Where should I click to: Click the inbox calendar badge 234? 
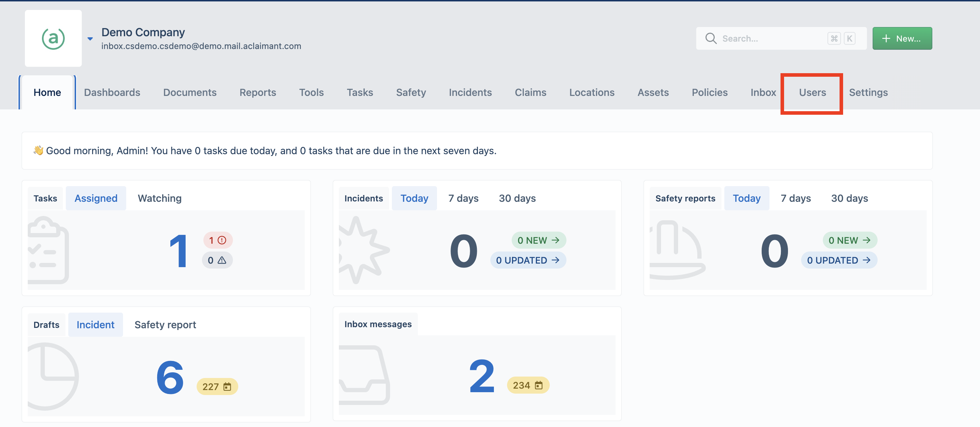pyautogui.click(x=528, y=385)
